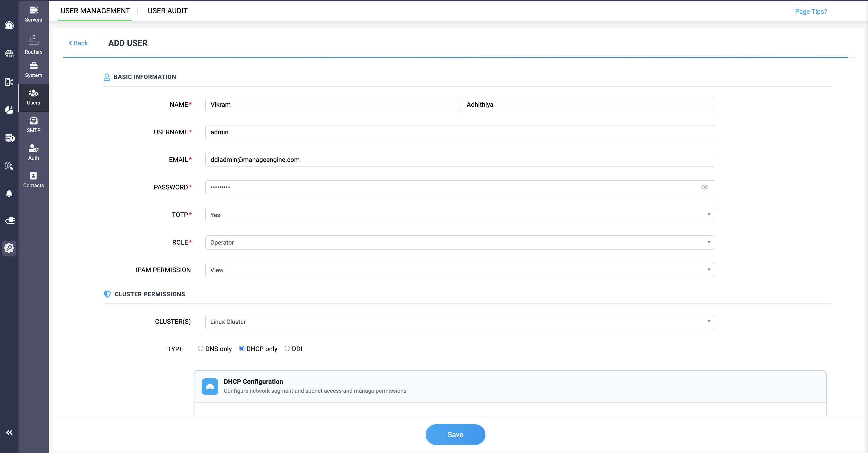Show password using the eye icon
This screenshot has width=868, height=453.
tap(704, 187)
